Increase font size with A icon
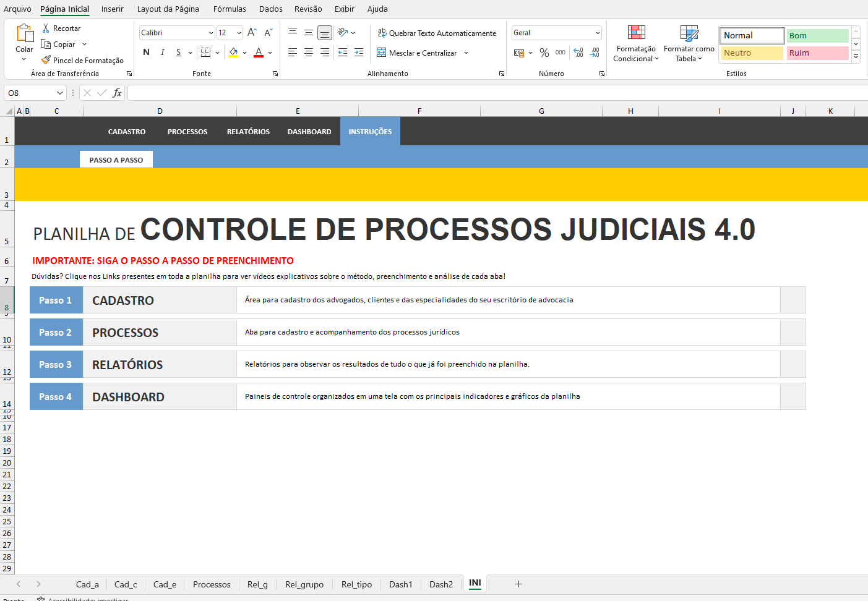This screenshot has width=868, height=601. point(252,33)
